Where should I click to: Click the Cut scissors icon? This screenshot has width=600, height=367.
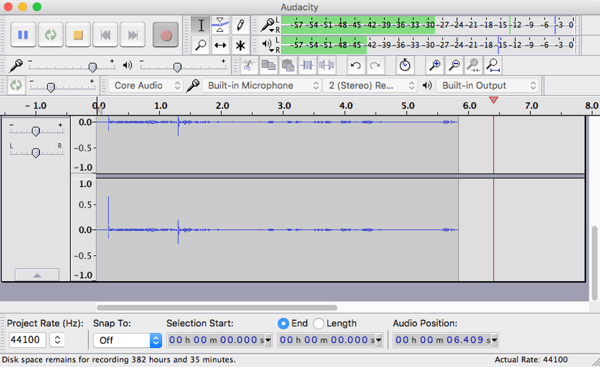click(248, 65)
